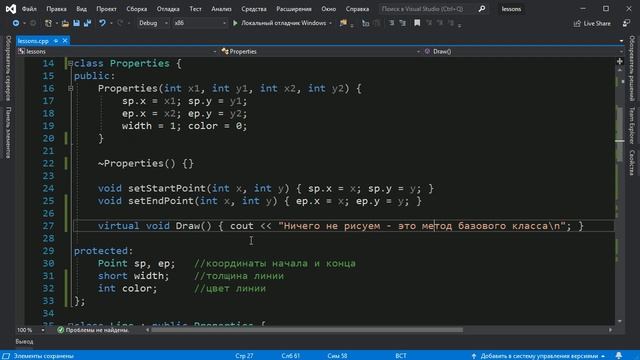Click the 'Стр 27' line indicator in the status bar
Screen dimensions: 640x360
tap(244, 356)
